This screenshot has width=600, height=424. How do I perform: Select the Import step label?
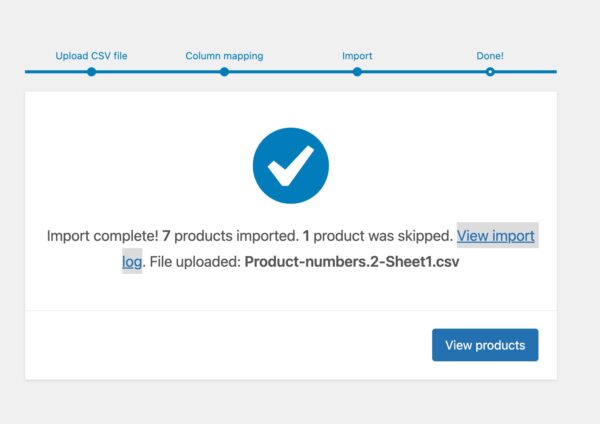pos(357,56)
